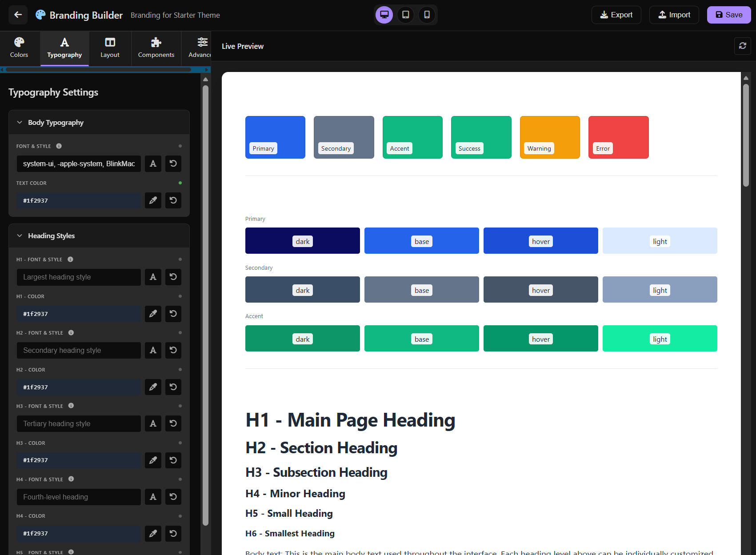Edit the body font family field
This screenshot has height=555, width=756.
pyautogui.click(x=79, y=164)
